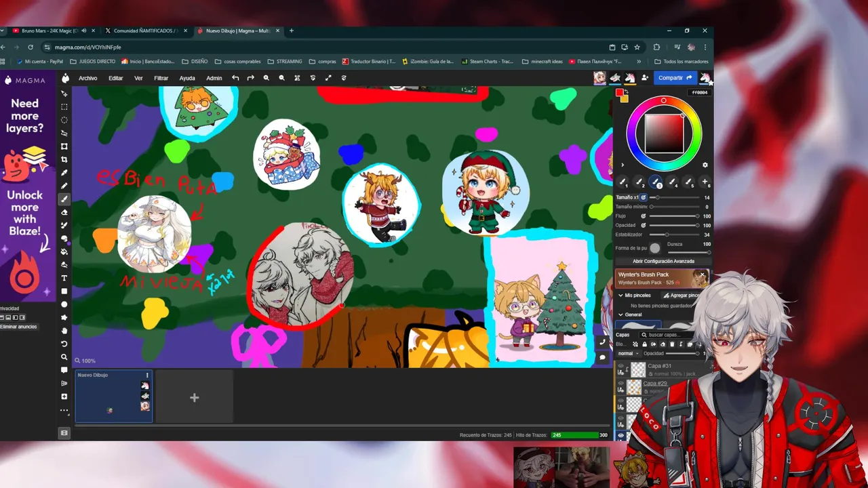Screen dimensions: 868x488
Task: Open the Archivo menu
Action: pos(88,78)
